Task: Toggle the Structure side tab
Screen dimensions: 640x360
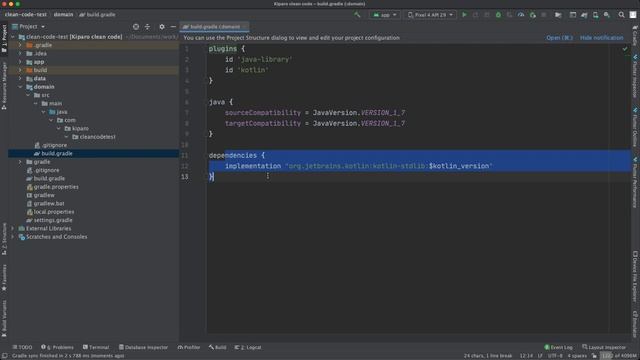Action: coord(4,239)
